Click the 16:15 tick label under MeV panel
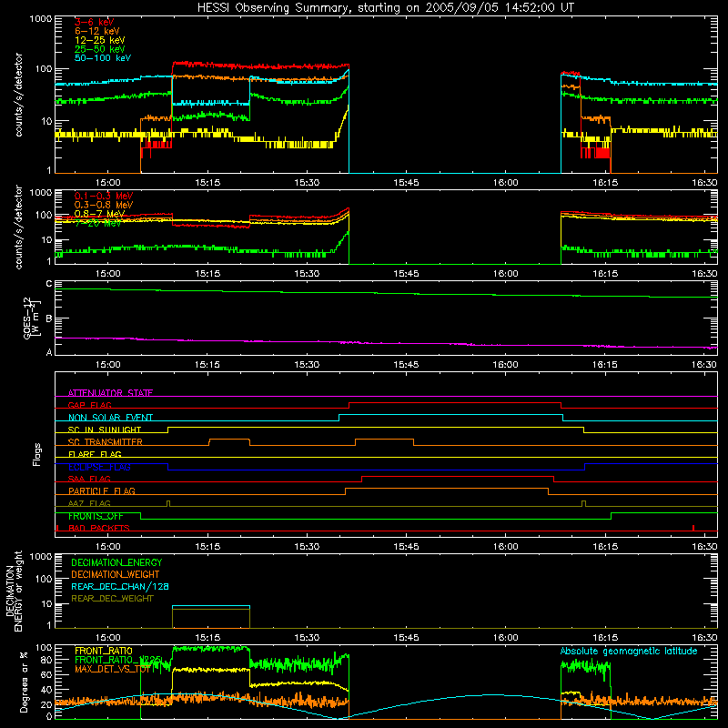 click(x=605, y=274)
